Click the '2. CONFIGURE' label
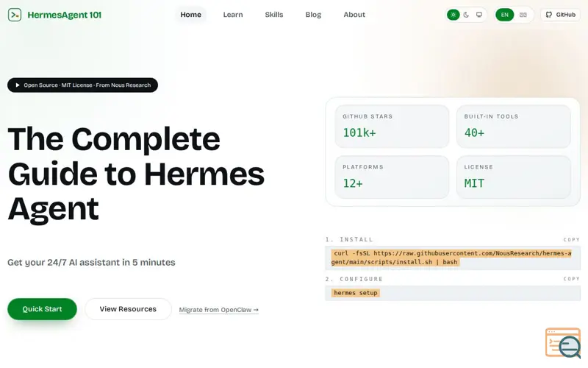Viewport: 588px width, 368px height. [354, 279]
